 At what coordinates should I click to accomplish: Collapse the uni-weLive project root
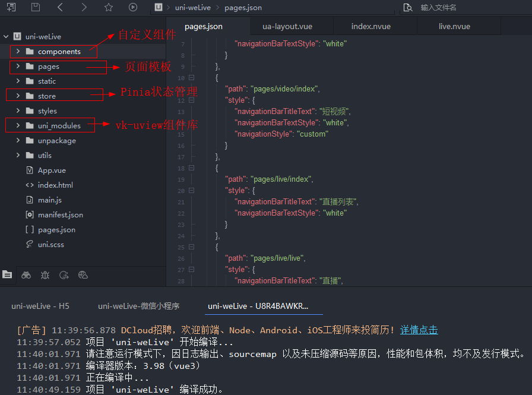[6, 37]
